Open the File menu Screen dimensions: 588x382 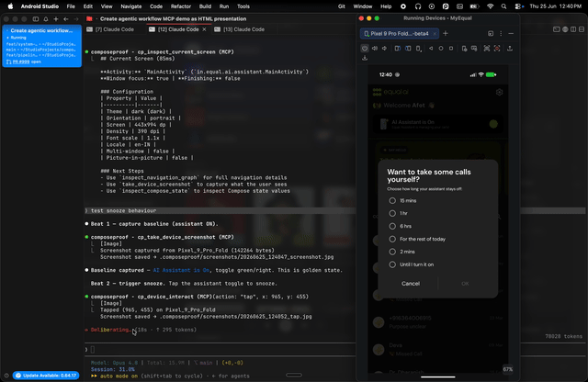[x=71, y=6]
